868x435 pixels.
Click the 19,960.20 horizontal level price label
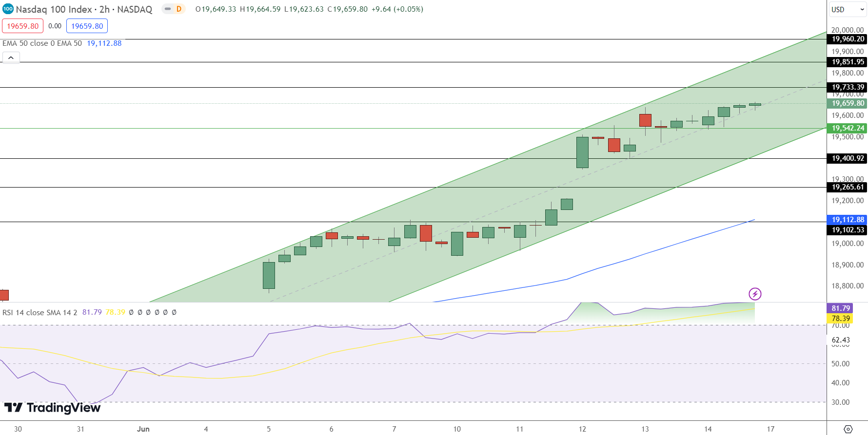pyautogui.click(x=847, y=39)
